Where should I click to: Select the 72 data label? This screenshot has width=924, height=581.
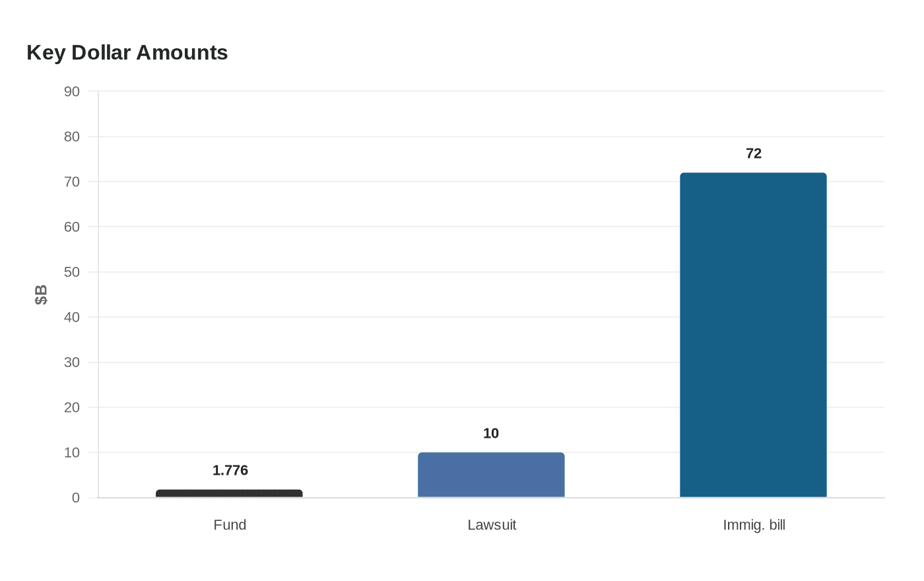pyautogui.click(x=754, y=153)
